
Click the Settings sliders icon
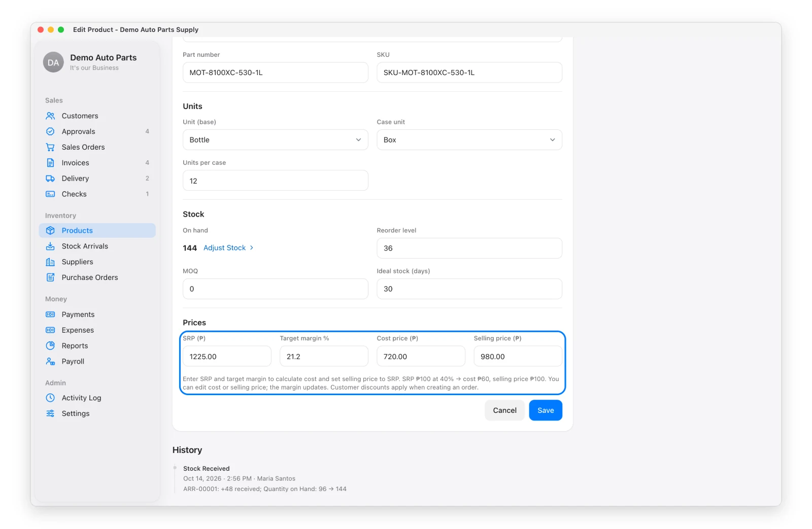[50, 413]
